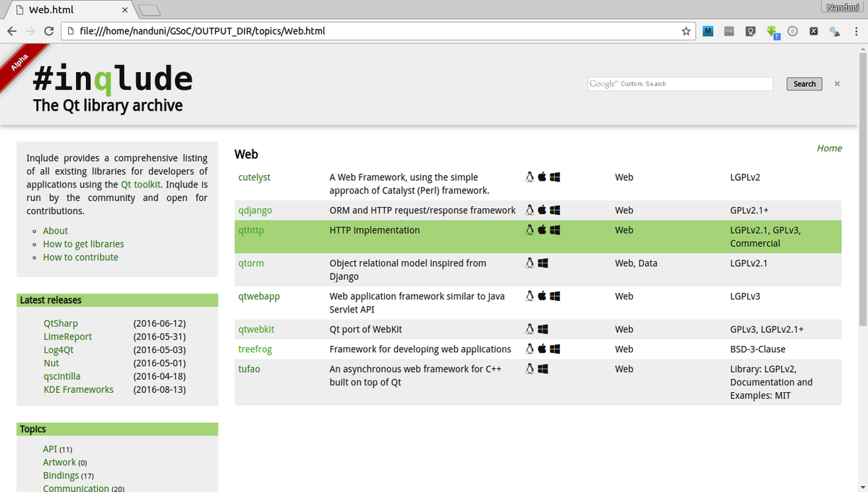Click the bookmark star in address bar
This screenshot has height=492, width=868.
pyautogui.click(x=686, y=31)
